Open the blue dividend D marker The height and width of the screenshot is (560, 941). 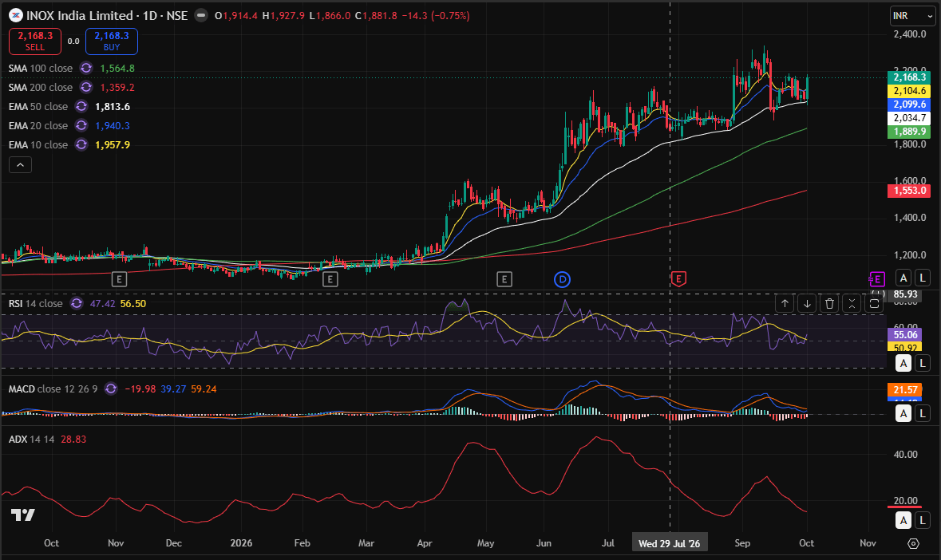click(563, 278)
